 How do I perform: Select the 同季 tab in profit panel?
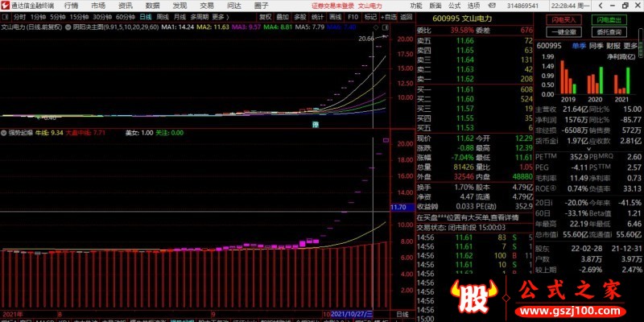596,46
